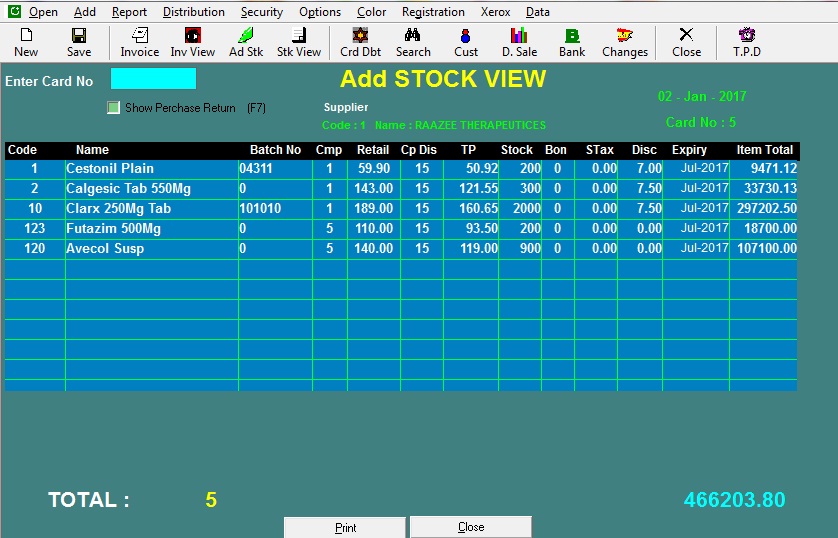The image size is (838, 538).
Task: Open the T.P.D toolbar icon
Action: pos(747,35)
